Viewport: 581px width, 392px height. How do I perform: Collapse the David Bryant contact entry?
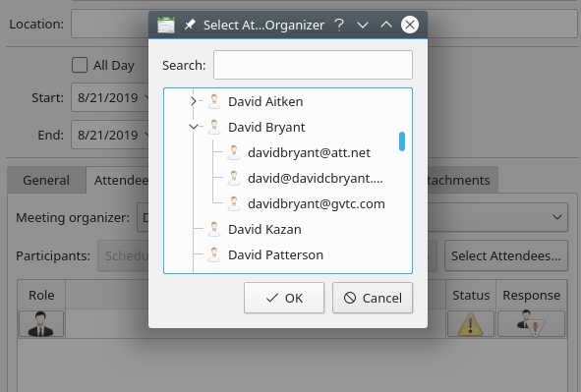coord(193,127)
